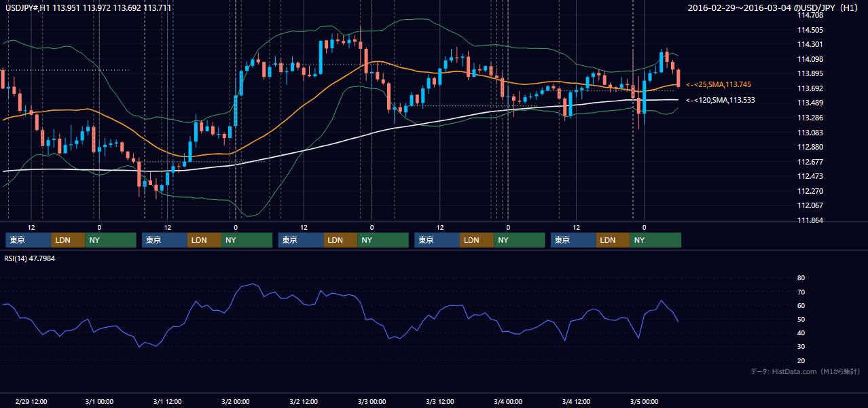
Task: Click the 東京 session block above 3/3 12:00
Action: (437, 240)
